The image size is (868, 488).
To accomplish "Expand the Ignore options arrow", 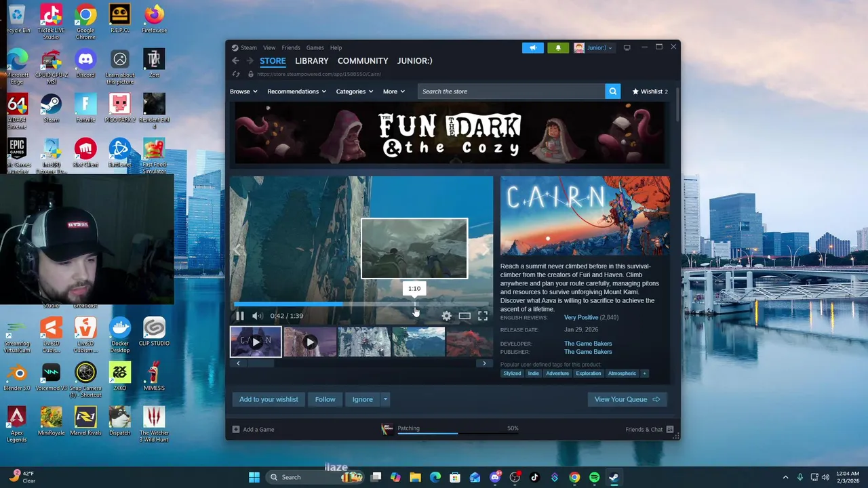I will (385, 399).
